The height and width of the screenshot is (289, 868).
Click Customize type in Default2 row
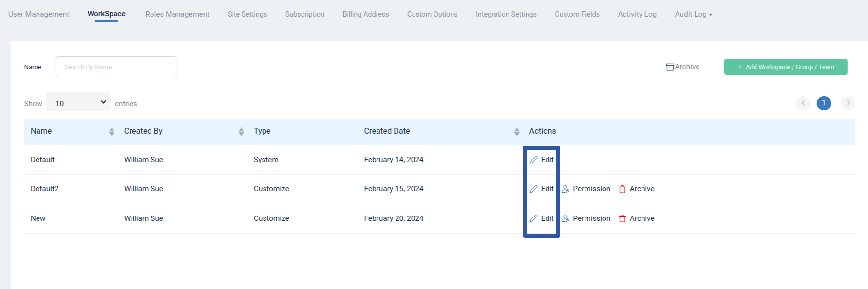point(271,189)
